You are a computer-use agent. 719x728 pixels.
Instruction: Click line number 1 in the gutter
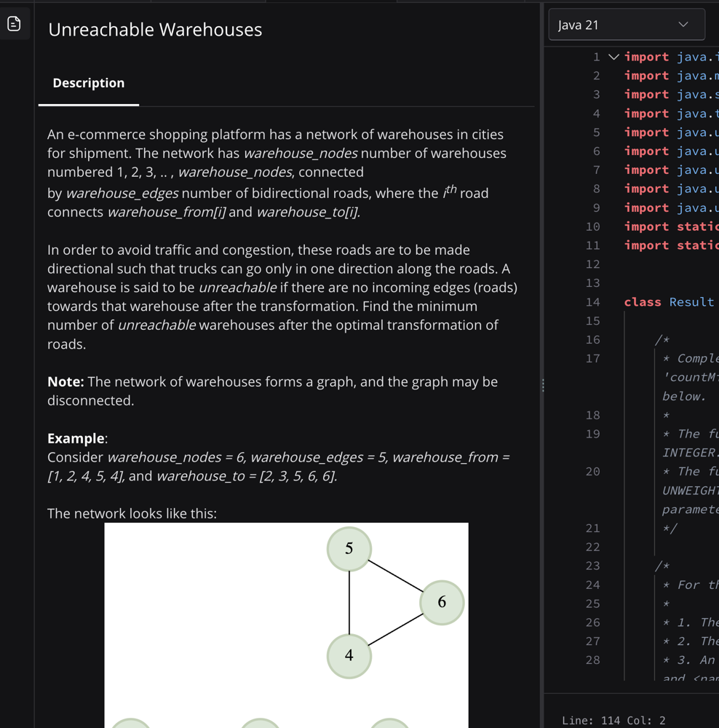coord(596,57)
